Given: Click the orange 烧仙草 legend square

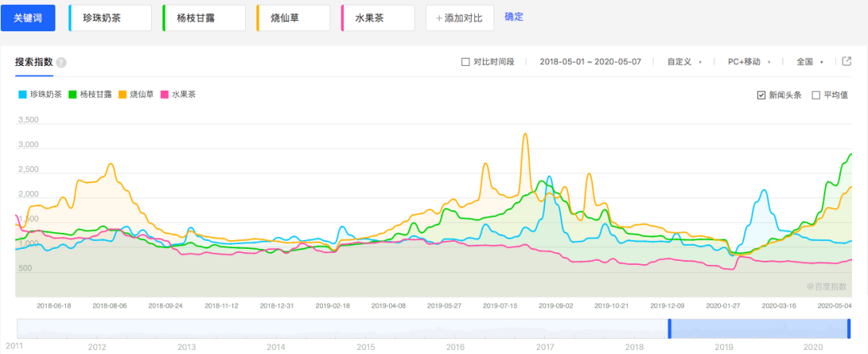Looking at the screenshot, I should [122, 95].
